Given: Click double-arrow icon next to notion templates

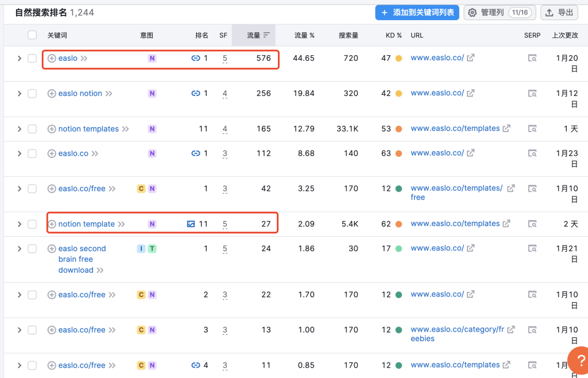Looking at the screenshot, I should (x=125, y=129).
